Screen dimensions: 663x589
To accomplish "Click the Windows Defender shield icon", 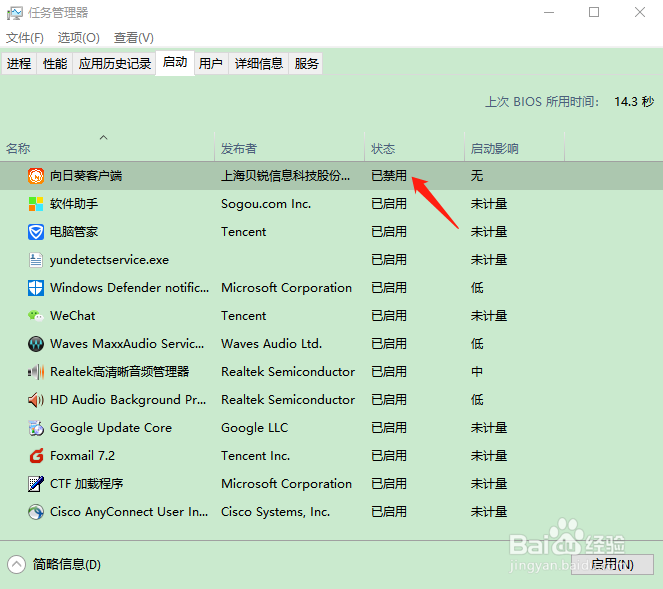I will coord(36,288).
